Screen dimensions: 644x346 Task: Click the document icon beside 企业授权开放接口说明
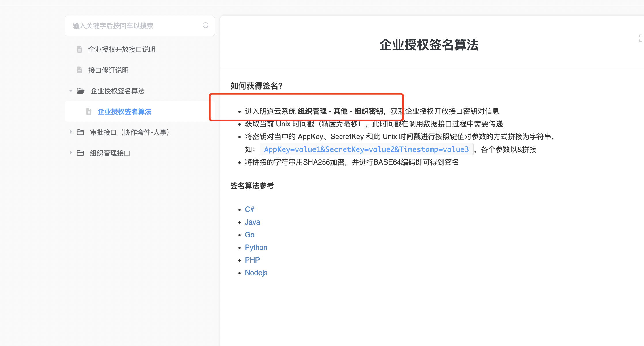pyautogui.click(x=79, y=49)
